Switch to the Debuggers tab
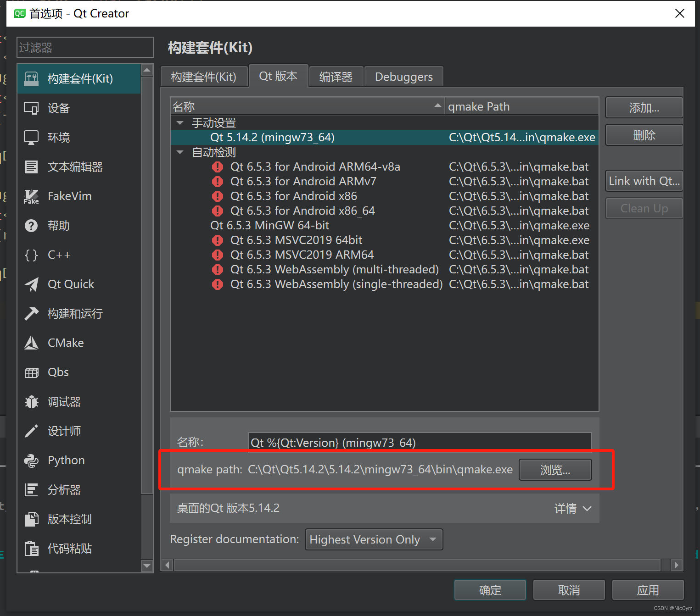700x616 pixels. [403, 77]
